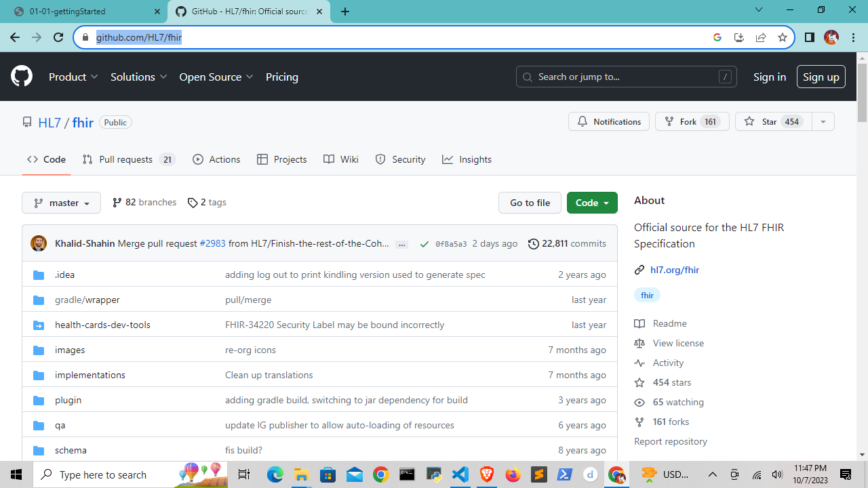868x488 pixels.
Task: Expand the Solutions dropdown menu
Action: [139, 77]
